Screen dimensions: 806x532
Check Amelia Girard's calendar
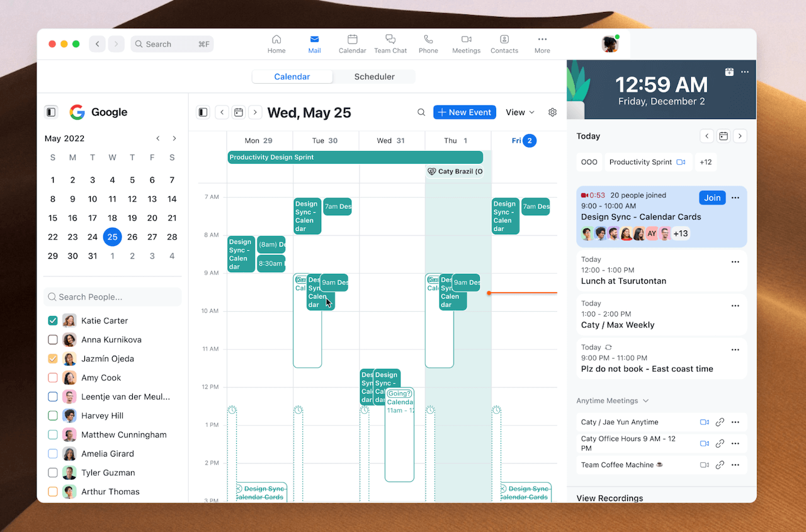pos(53,453)
